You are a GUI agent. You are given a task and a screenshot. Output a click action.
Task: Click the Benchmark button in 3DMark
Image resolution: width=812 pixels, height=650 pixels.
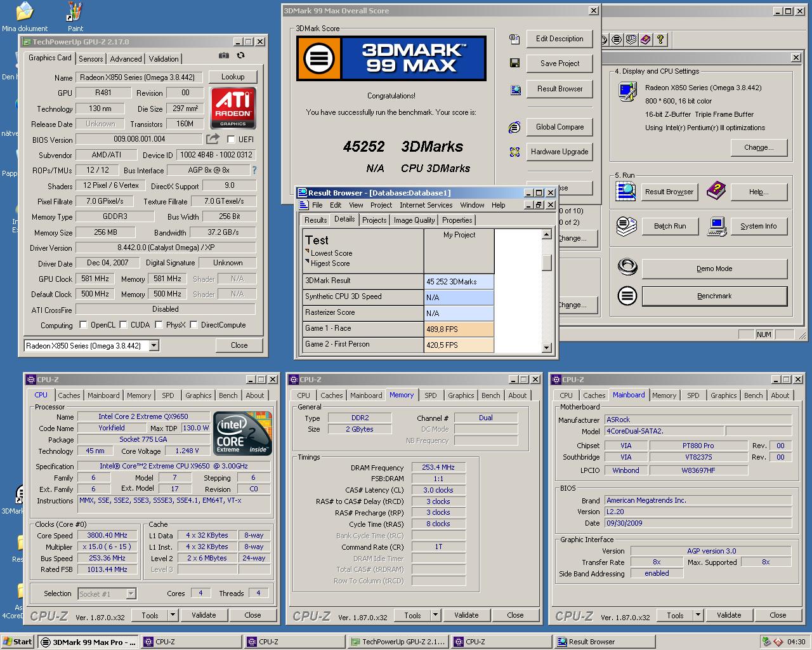(x=714, y=296)
